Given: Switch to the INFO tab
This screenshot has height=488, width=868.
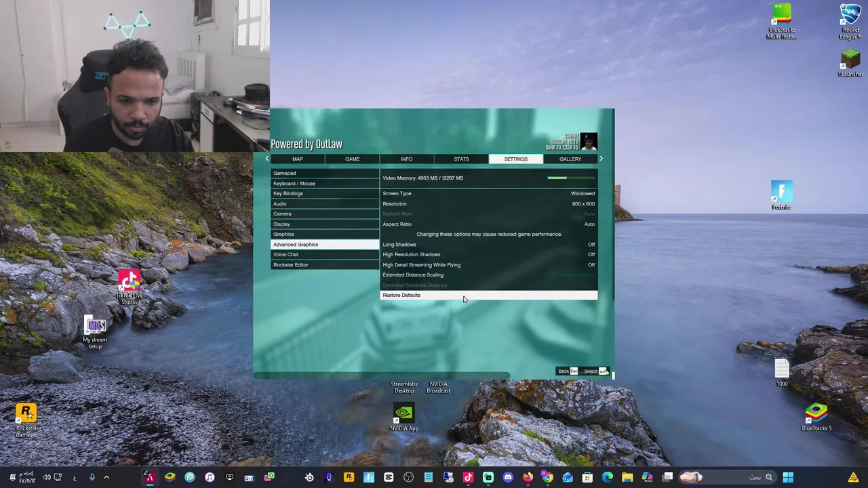Looking at the screenshot, I should point(406,159).
